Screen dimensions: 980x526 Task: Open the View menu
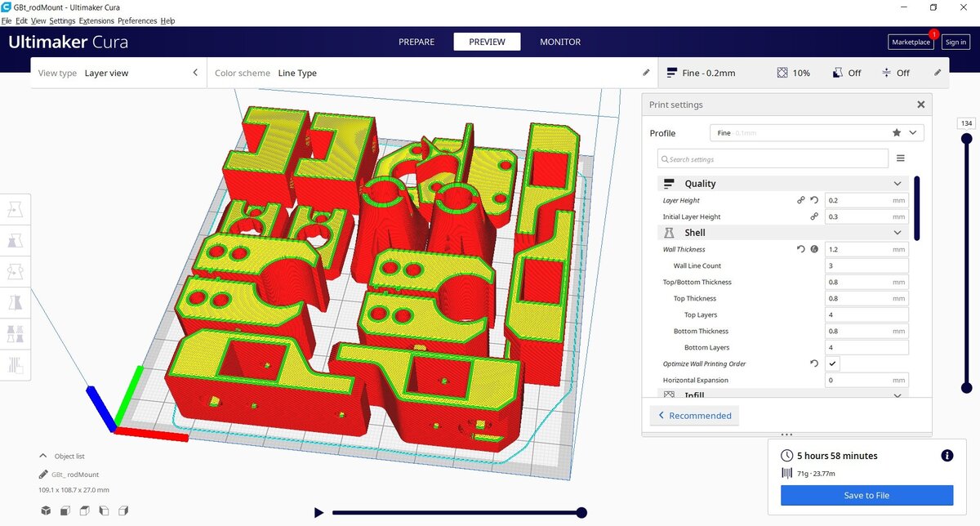pyautogui.click(x=38, y=20)
